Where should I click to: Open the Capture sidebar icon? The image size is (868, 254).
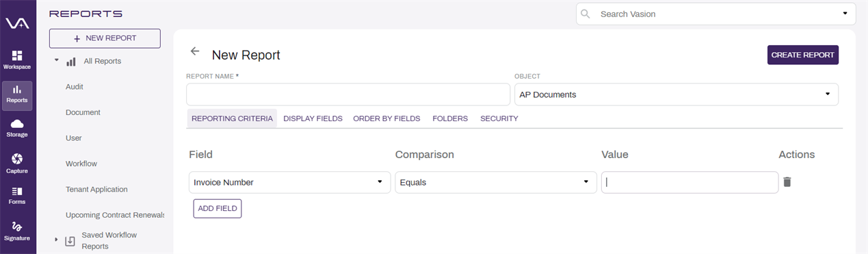[x=17, y=163]
